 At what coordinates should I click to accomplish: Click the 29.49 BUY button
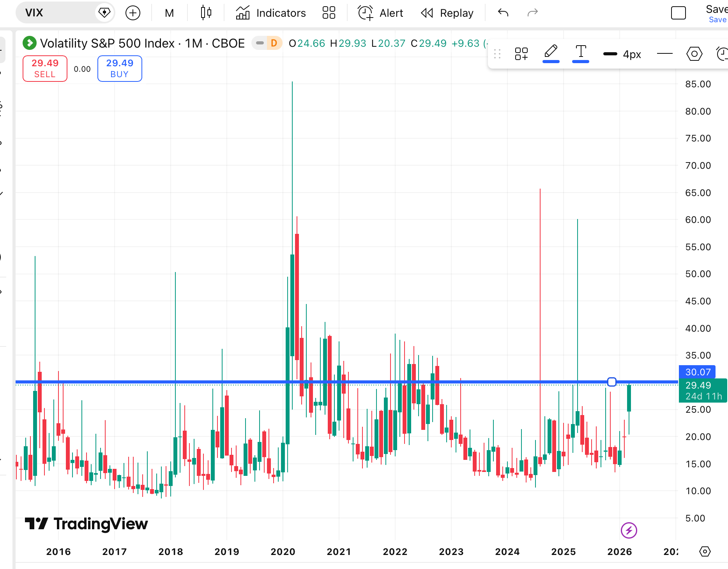120,69
